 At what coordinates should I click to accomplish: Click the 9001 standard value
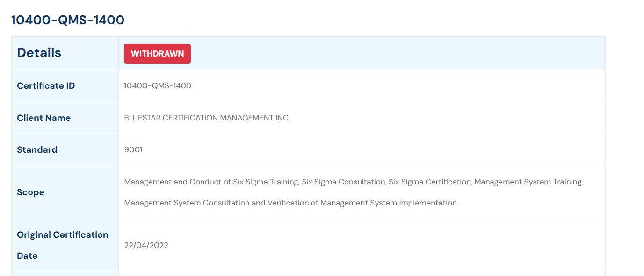pyautogui.click(x=133, y=150)
